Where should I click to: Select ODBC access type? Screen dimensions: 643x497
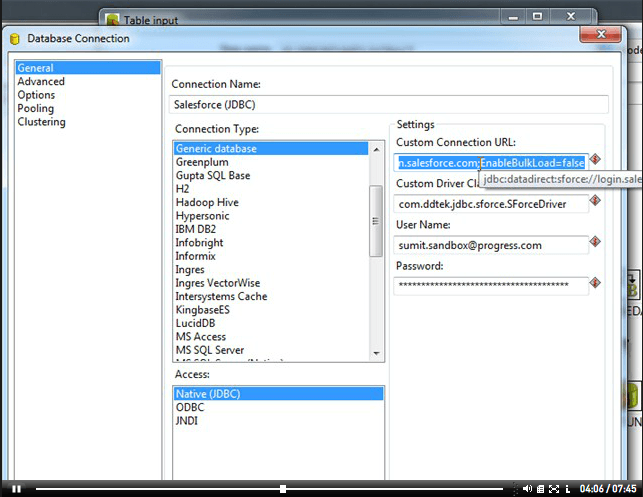pos(189,407)
